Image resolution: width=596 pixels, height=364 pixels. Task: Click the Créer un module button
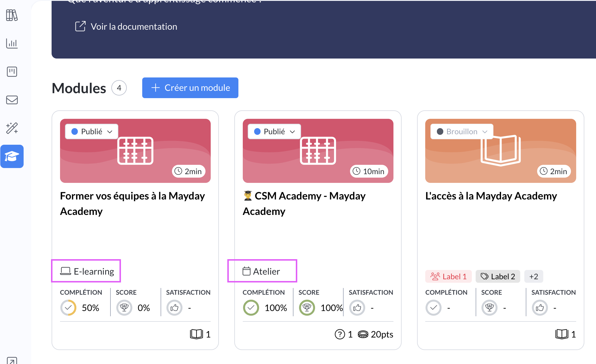click(x=190, y=88)
